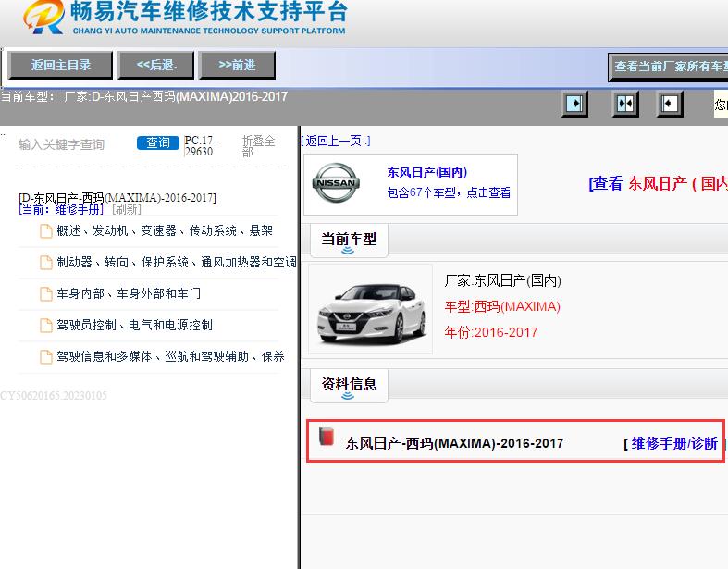Open 车身内部、车身外部和车门 chapter
728x569 pixels.
pos(129,293)
